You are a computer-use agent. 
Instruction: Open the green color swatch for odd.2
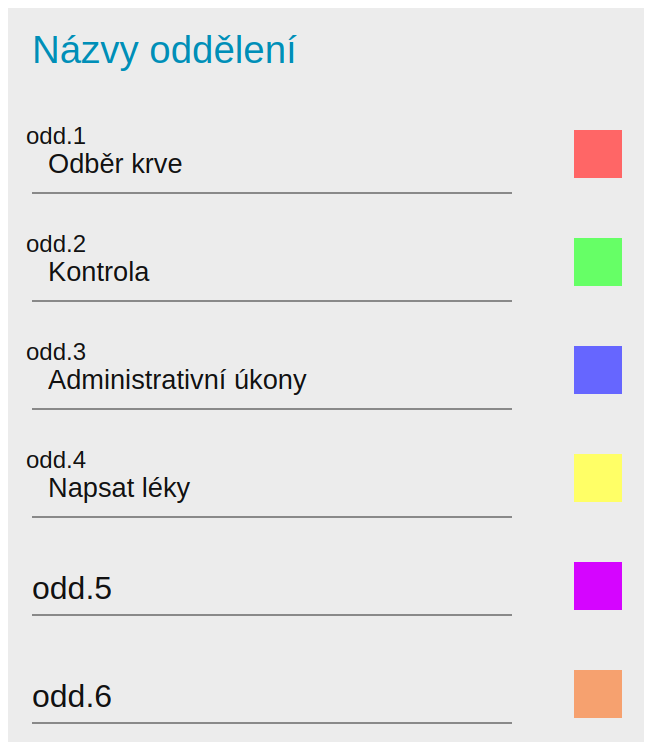coord(597,262)
